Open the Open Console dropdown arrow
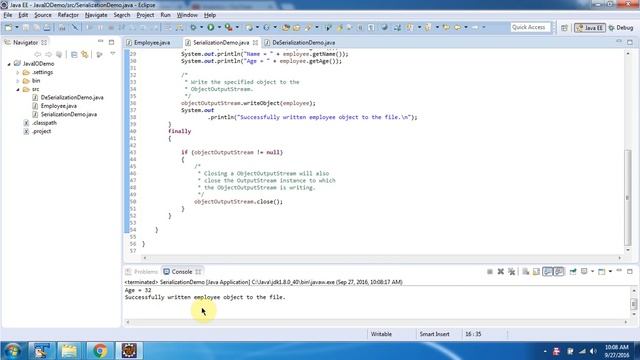The width and height of the screenshot is (640, 360). pyautogui.click(x=610, y=272)
